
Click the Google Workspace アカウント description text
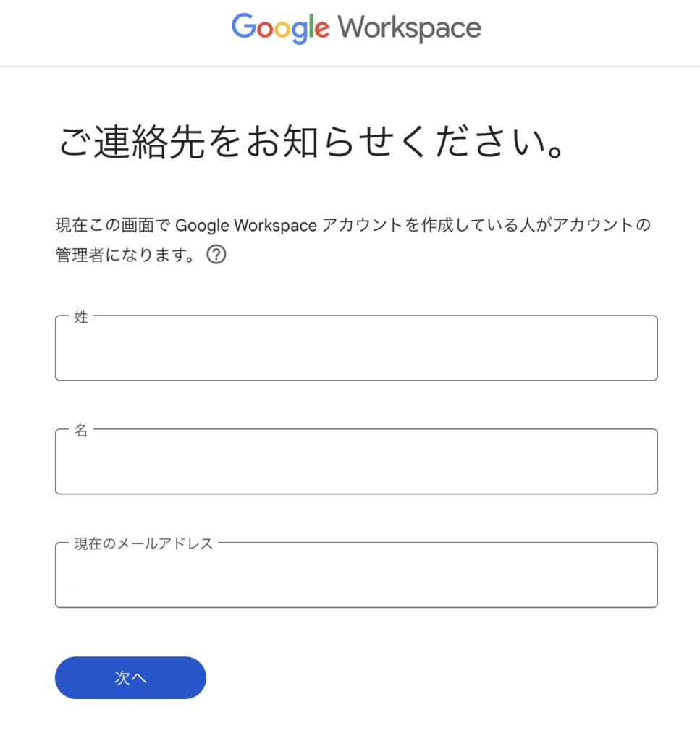pyautogui.click(x=353, y=226)
